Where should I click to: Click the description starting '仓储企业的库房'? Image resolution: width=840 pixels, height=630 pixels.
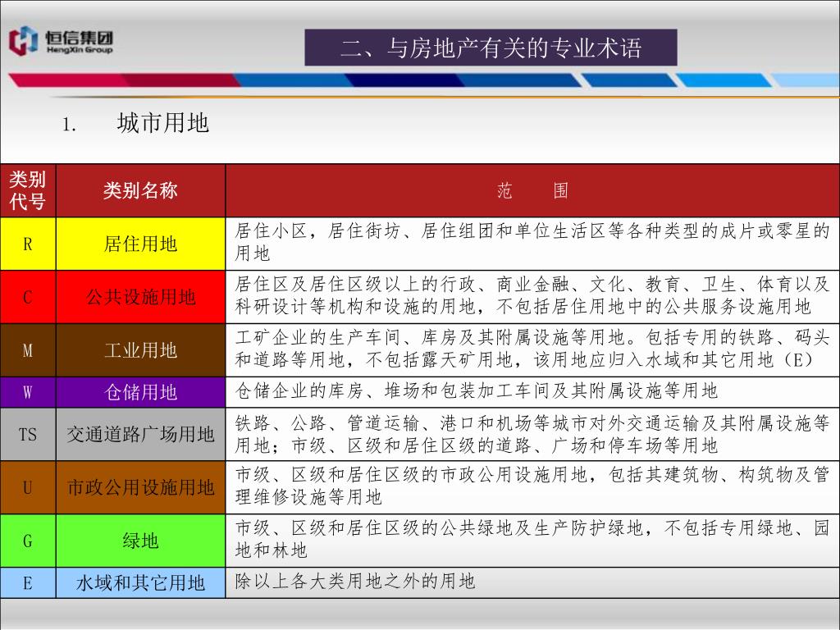point(532,391)
